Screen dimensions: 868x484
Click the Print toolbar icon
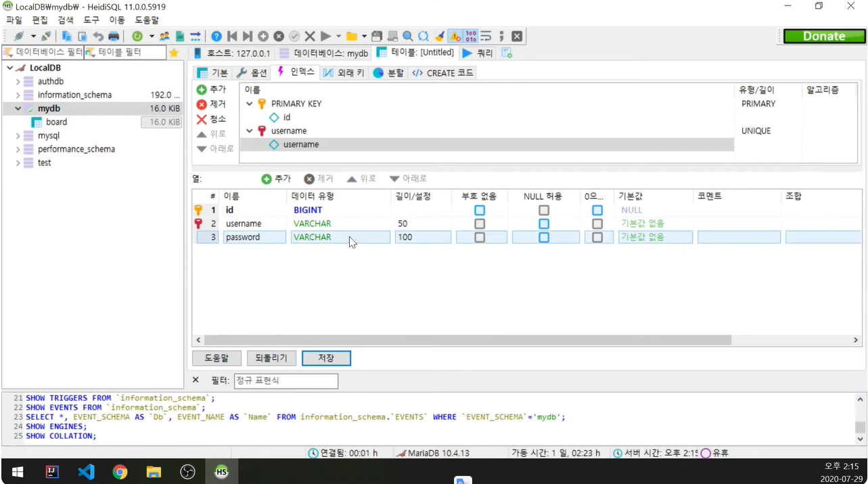pos(114,36)
